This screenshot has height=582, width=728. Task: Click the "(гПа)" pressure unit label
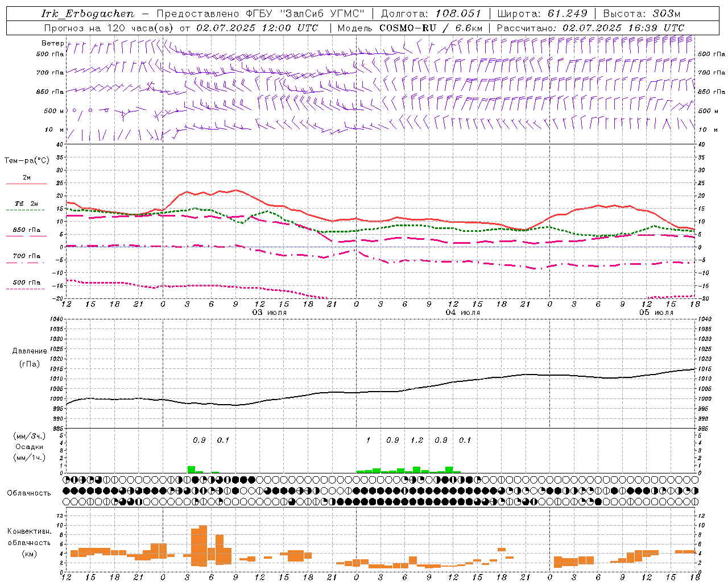(30, 364)
